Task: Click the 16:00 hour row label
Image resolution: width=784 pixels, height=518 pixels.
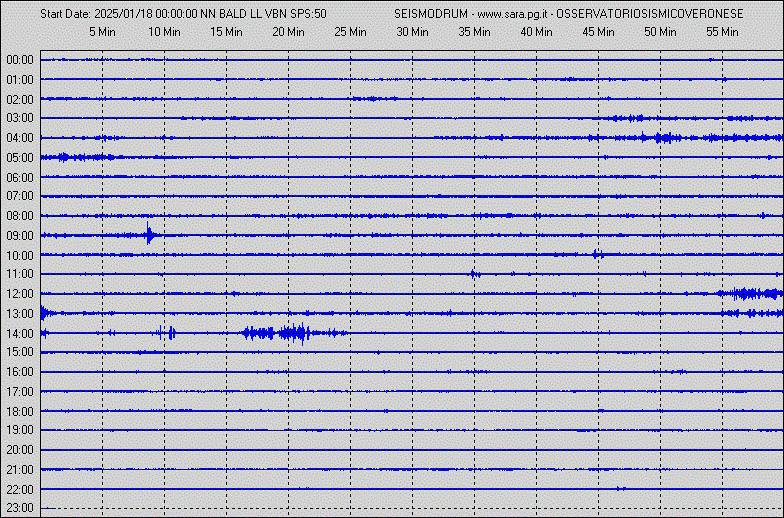Action: tap(20, 372)
